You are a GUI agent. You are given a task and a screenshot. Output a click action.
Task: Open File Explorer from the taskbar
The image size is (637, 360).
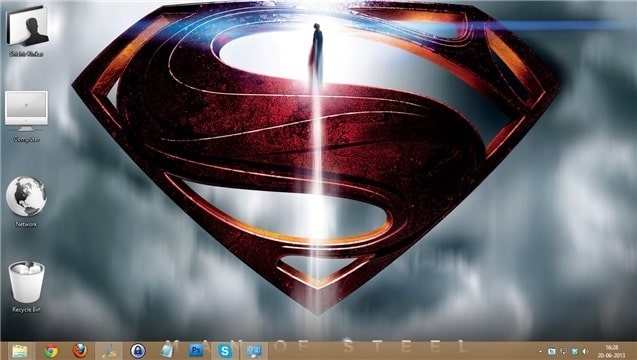pos(20,351)
